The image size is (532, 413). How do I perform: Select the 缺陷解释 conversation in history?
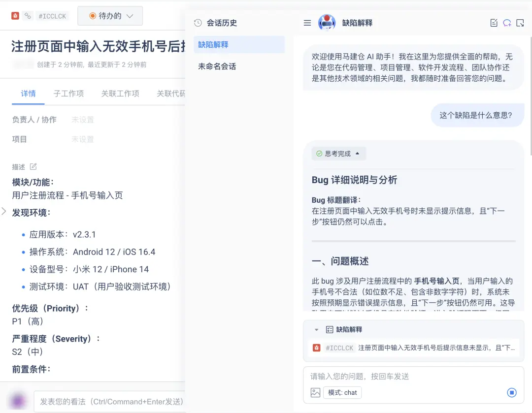239,44
